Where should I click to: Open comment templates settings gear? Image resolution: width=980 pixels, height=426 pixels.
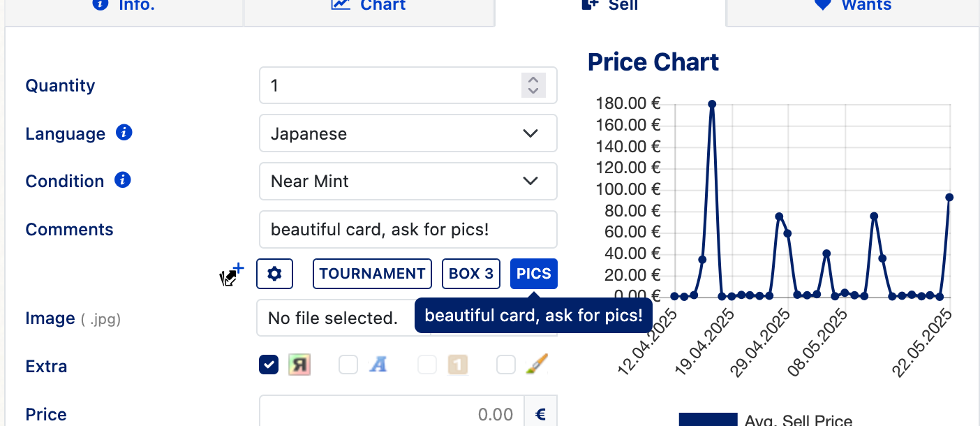coord(274,274)
